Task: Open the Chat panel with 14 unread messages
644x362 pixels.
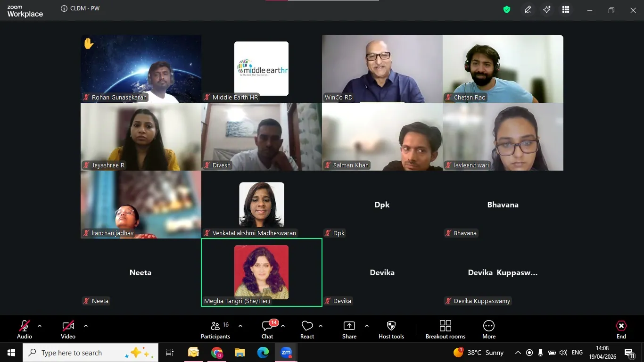Action: (x=267, y=329)
